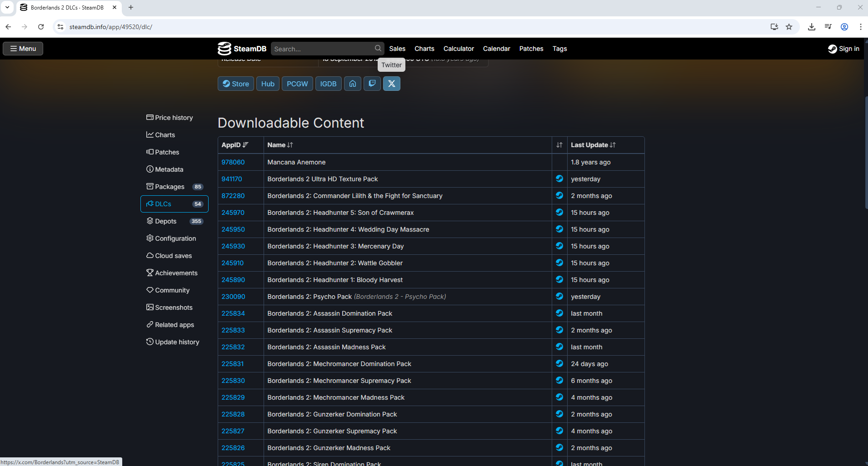Click the SteamDB logo
This screenshot has height=466, width=868.
(242, 49)
